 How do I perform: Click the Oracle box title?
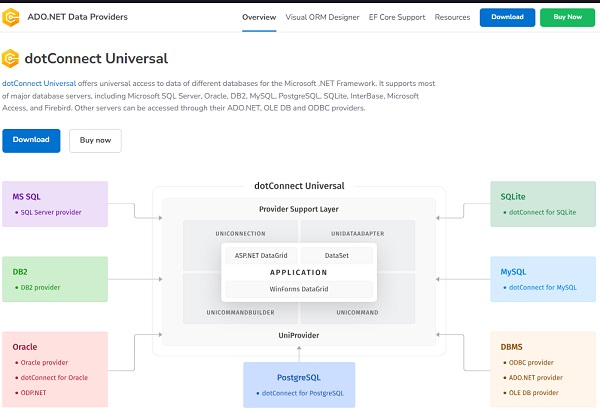point(25,347)
